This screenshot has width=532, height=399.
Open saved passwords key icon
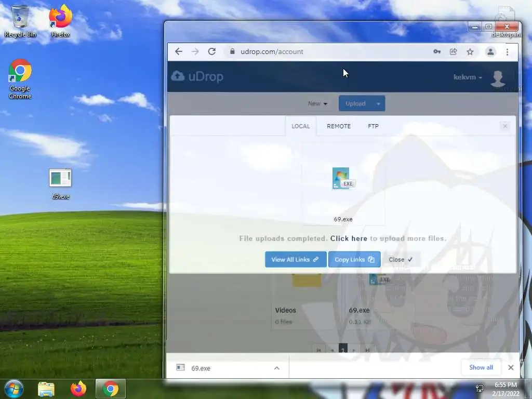(437, 51)
